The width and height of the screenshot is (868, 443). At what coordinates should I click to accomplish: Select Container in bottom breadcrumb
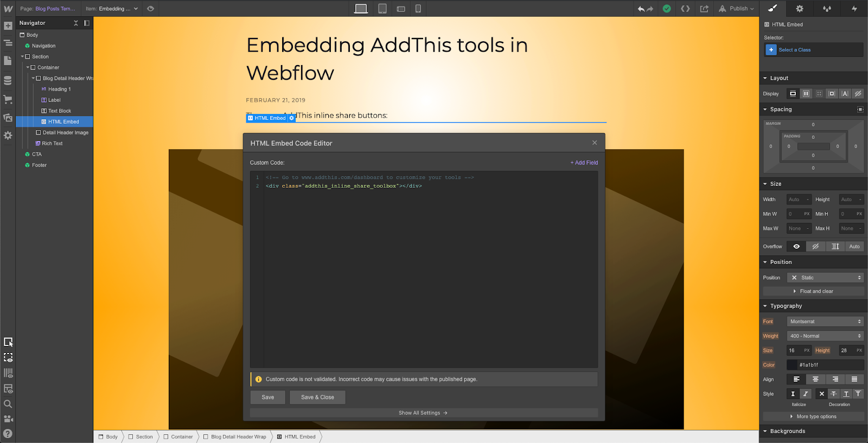point(178,437)
